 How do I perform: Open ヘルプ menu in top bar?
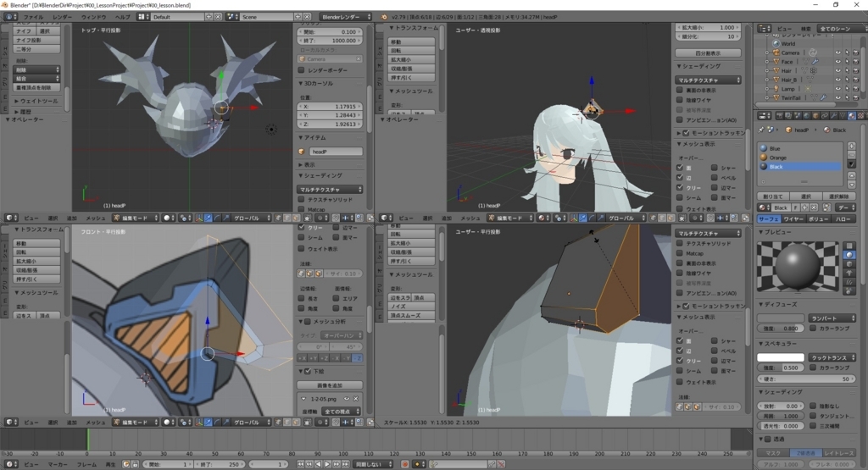[x=122, y=17]
